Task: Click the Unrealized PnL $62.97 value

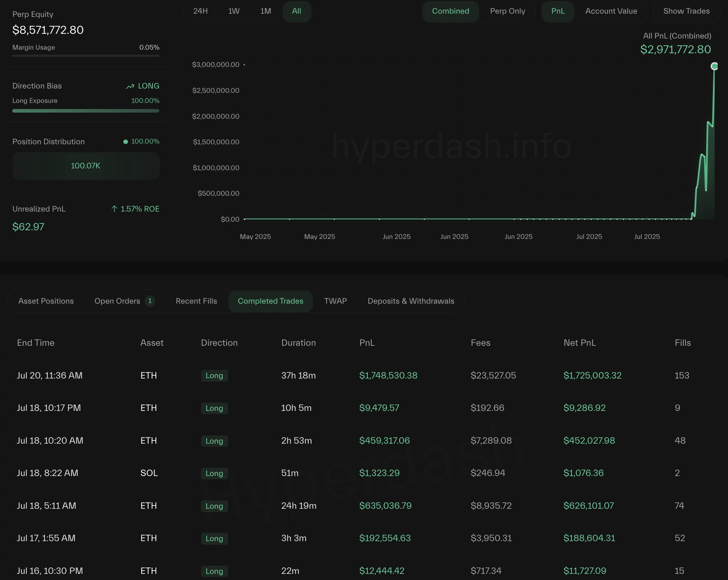Action: tap(28, 227)
